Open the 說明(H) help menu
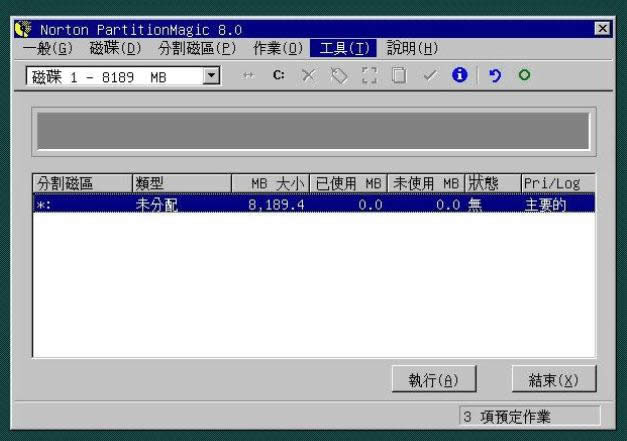This screenshot has height=441, width=627. [412, 48]
